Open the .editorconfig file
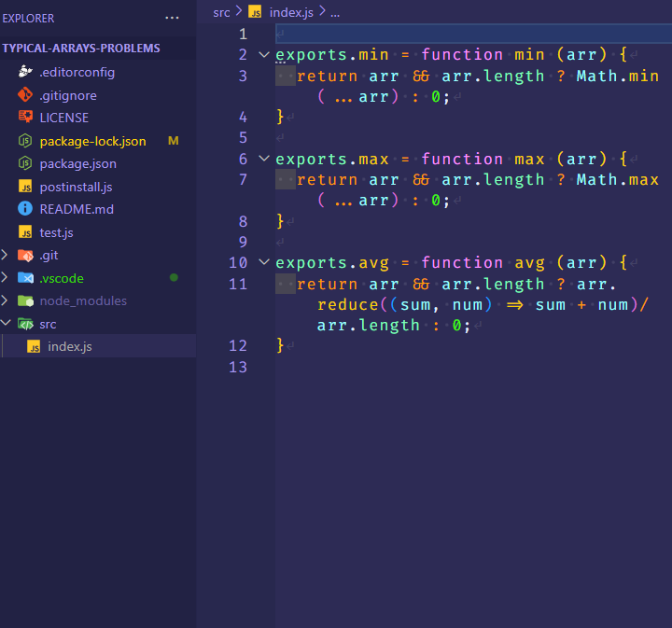 (77, 72)
